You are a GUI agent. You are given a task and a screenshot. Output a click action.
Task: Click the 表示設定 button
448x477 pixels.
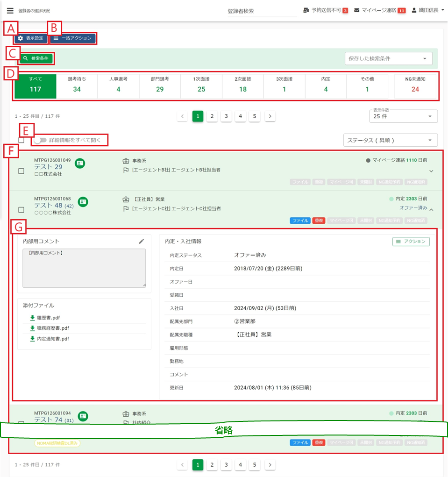tap(31, 38)
